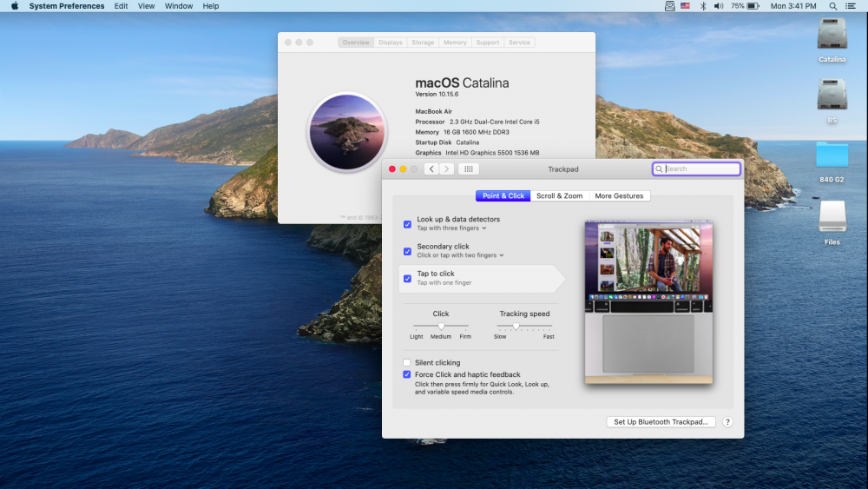Expand Click or tap with two fingers dropdown
868x489 pixels.
[461, 255]
